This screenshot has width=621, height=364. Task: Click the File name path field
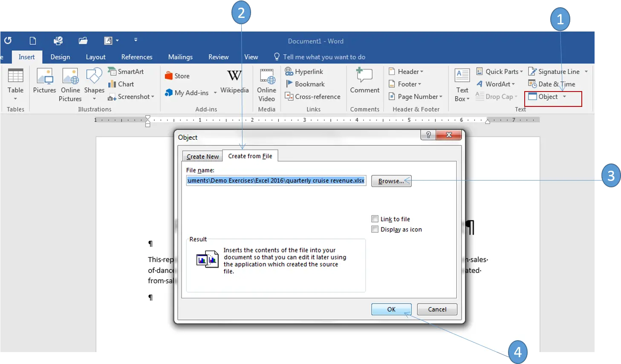(x=276, y=181)
